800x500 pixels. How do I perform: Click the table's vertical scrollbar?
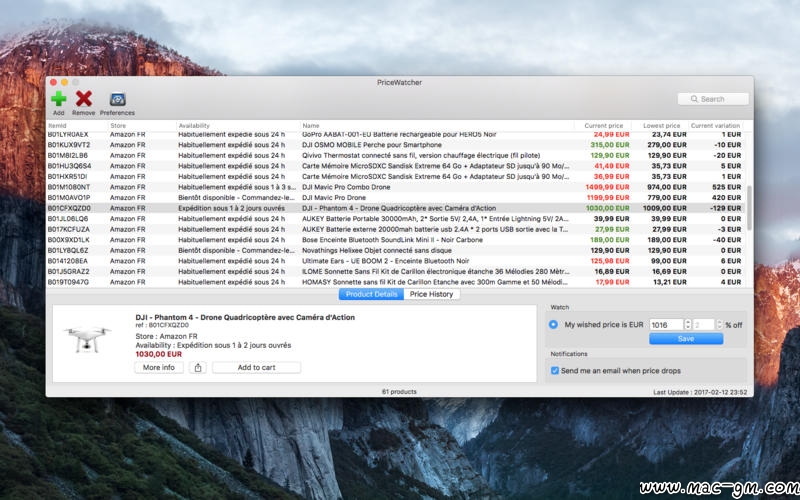(749, 208)
